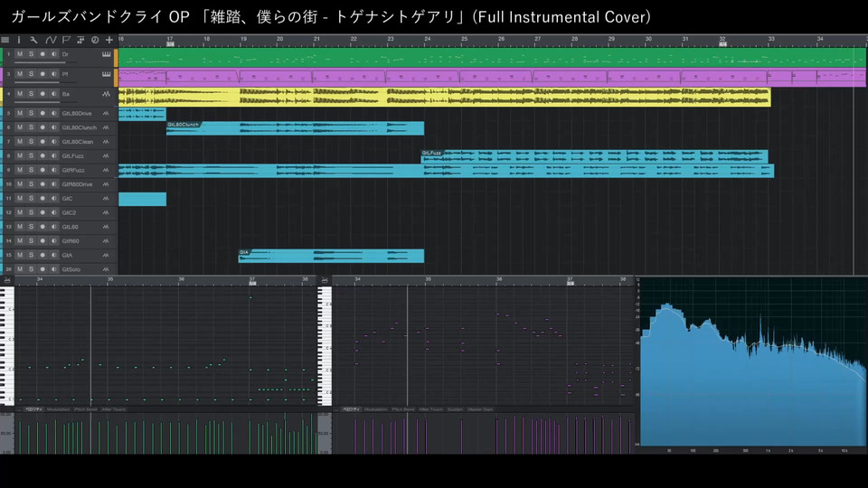Click the waveform icon on GtL80Drive track
Image resolution: width=868 pixels, height=488 pixels.
pos(106,114)
